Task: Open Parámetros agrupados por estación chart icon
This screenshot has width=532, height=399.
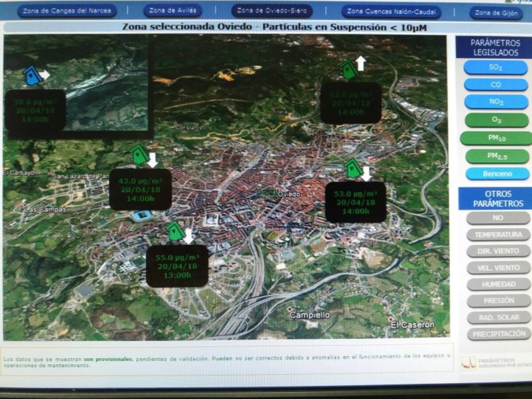Action: click(x=469, y=363)
